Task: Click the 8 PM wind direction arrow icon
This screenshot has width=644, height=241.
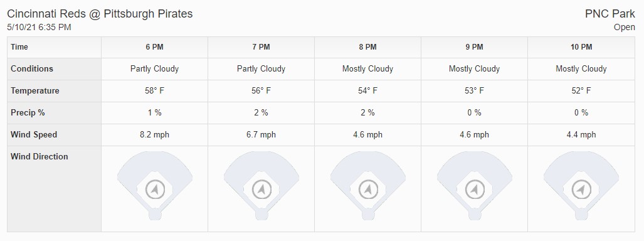Action: (368, 190)
